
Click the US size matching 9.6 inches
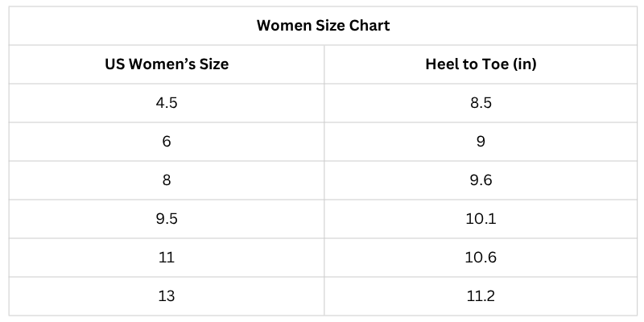pyautogui.click(x=167, y=180)
